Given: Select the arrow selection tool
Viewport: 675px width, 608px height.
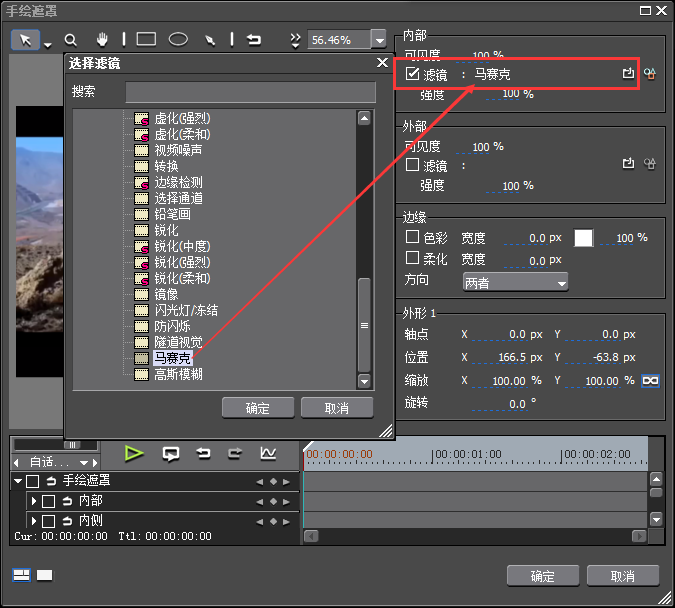Looking at the screenshot, I should pyautogui.click(x=25, y=40).
